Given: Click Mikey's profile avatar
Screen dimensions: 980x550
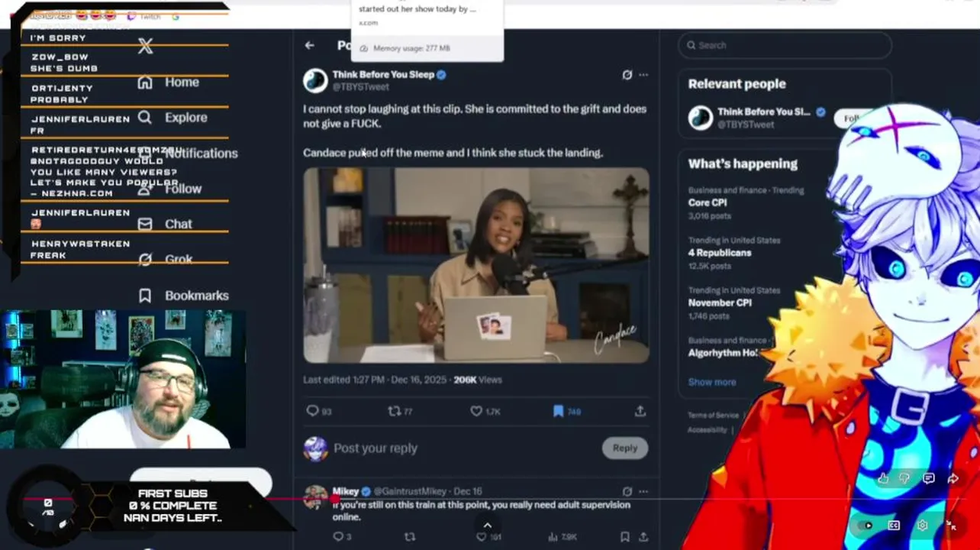Looking at the screenshot, I should pyautogui.click(x=315, y=497).
